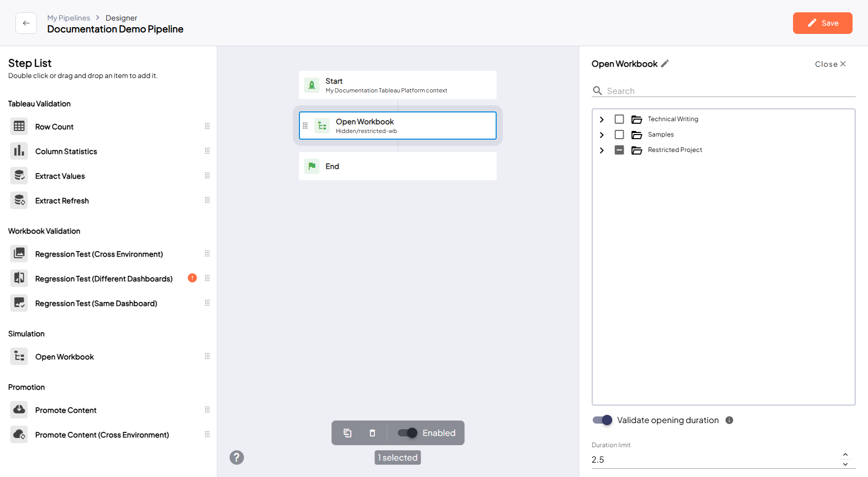Image resolution: width=868 pixels, height=477 pixels.
Task: Click the Save button
Action: click(x=823, y=23)
